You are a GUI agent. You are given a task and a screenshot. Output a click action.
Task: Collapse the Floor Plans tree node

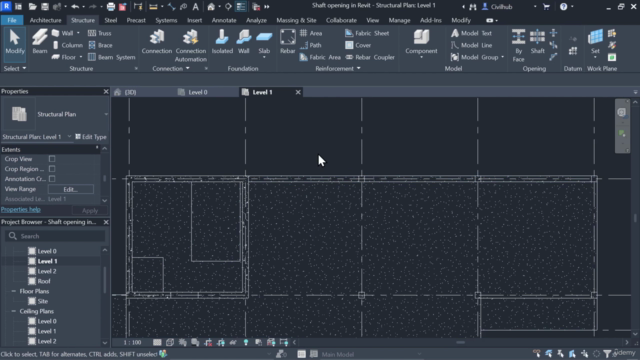13,291
